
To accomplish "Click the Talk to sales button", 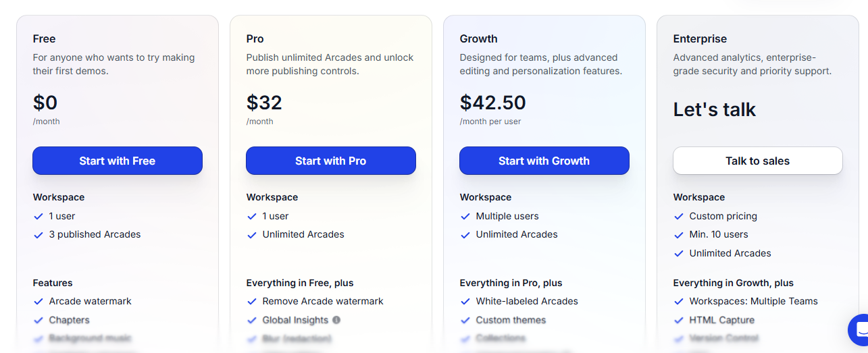I will (x=758, y=161).
